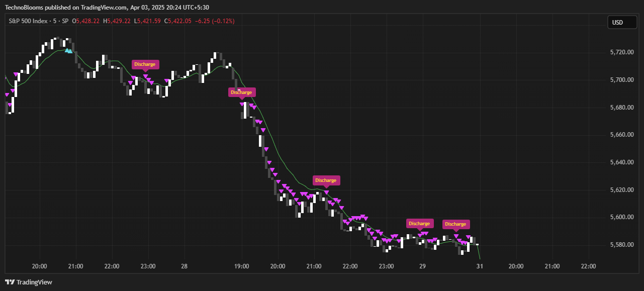The image size is (644, 291).
Task: Click the Discharge label near 23:00
Action: tap(145, 64)
